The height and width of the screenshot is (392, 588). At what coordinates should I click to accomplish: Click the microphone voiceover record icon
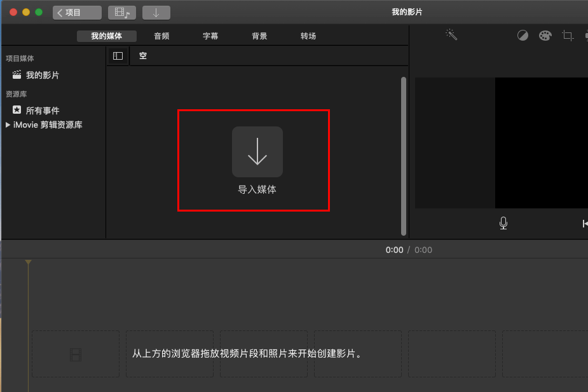click(503, 224)
